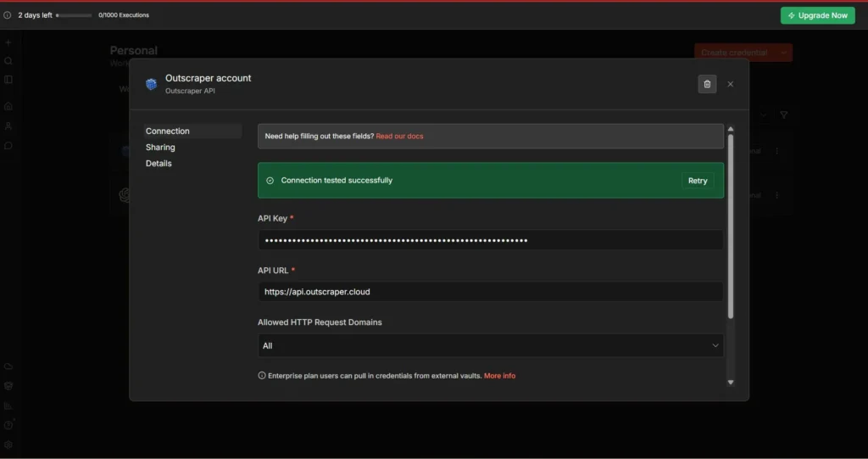This screenshot has width=868, height=459.
Task: Follow the More info link
Action: tap(499, 376)
